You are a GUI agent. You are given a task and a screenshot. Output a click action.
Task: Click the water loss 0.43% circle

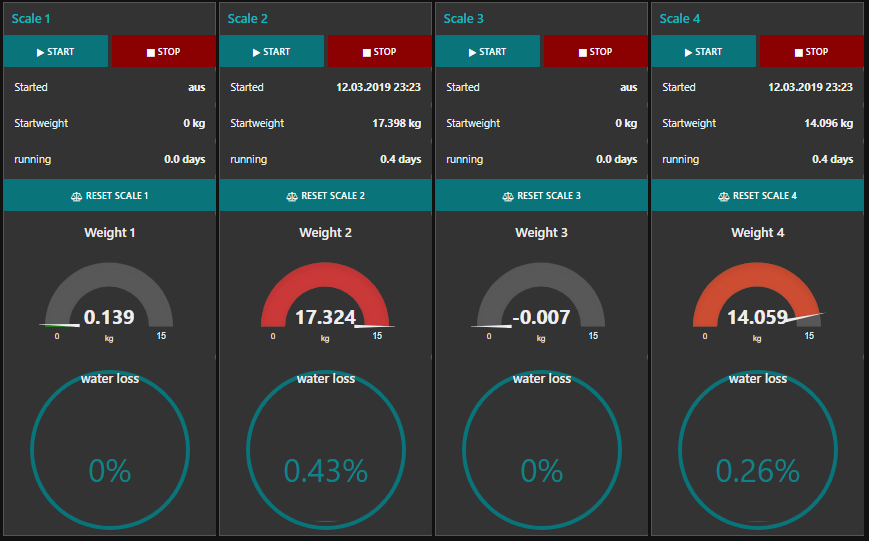326,450
